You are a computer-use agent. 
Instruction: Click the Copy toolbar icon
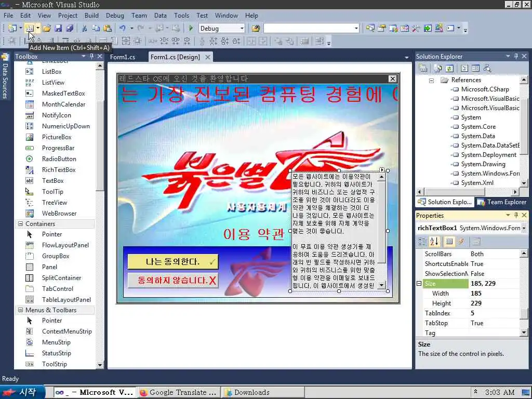tap(96, 28)
